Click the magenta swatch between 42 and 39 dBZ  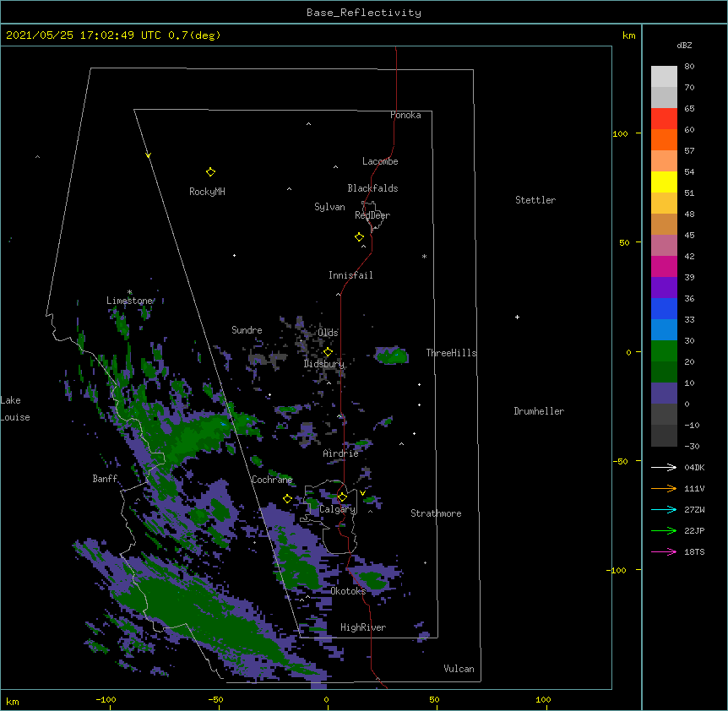click(x=664, y=266)
